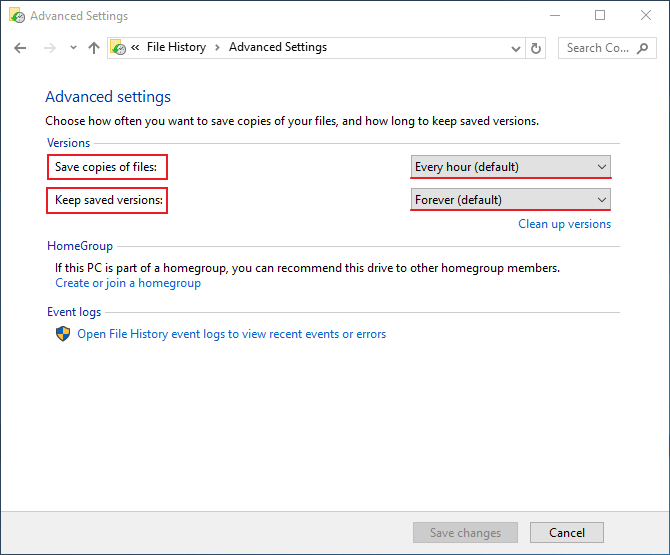Click the Advanced Settings breadcrumb
The width and height of the screenshot is (670, 555).
coord(278,47)
